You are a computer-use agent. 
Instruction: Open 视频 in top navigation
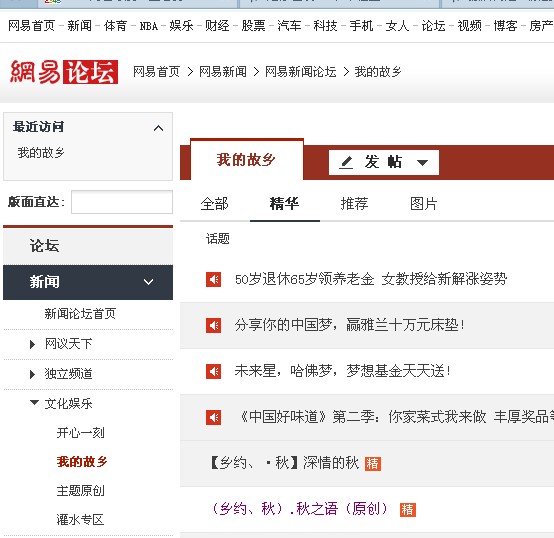(470, 26)
